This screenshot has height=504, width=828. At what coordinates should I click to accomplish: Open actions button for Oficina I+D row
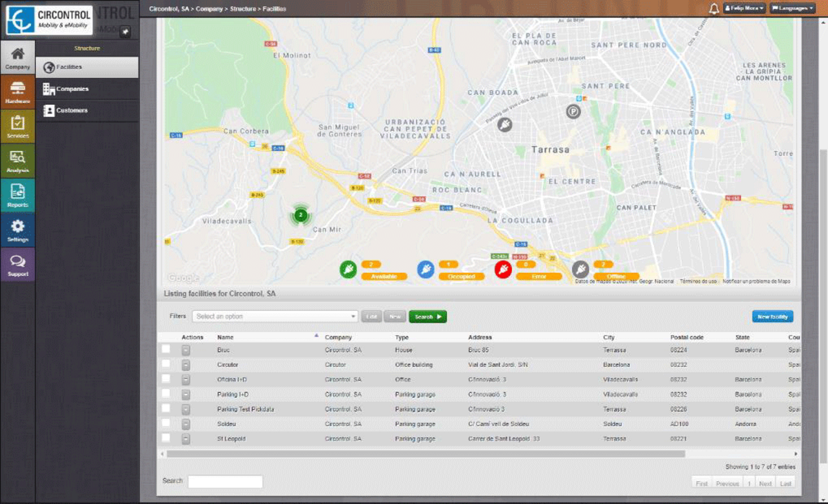[186, 380]
